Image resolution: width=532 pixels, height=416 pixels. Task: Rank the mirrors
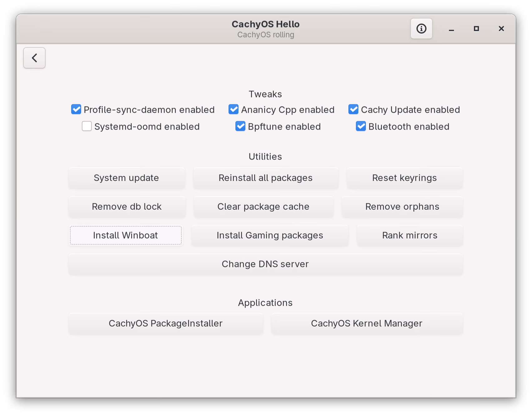coord(409,235)
